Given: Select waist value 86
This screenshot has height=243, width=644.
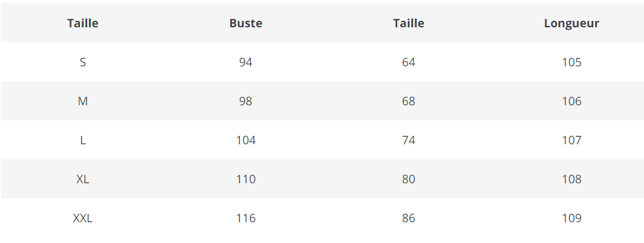Looking at the screenshot, I should click(409, 218).
